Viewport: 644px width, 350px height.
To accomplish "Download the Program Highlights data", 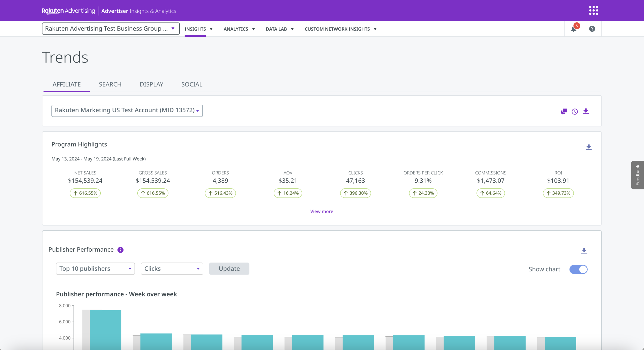I will coord(588,147).
